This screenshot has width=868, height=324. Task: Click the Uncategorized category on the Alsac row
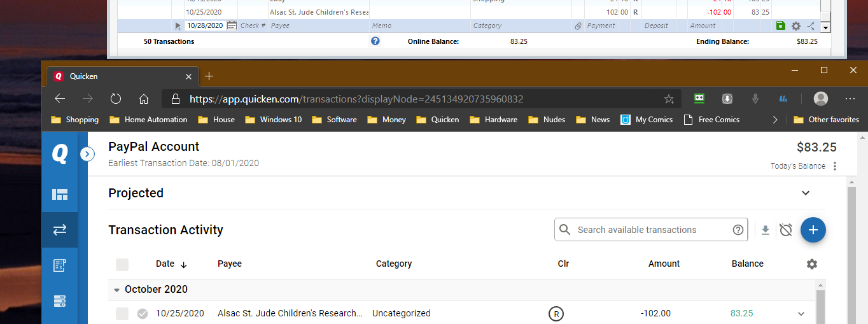tap(401, 314)
